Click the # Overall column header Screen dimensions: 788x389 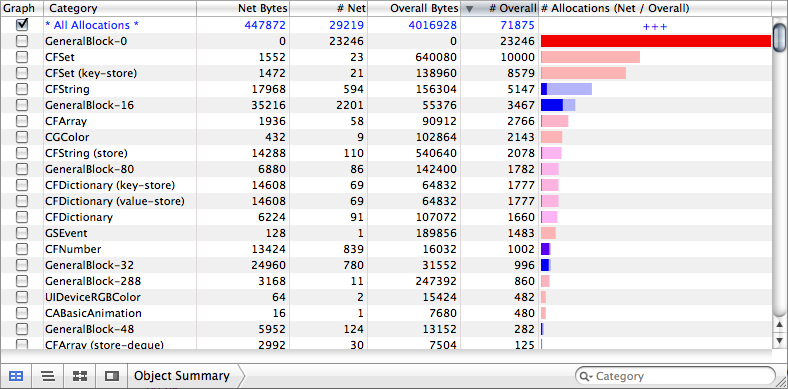pos(500,9)
